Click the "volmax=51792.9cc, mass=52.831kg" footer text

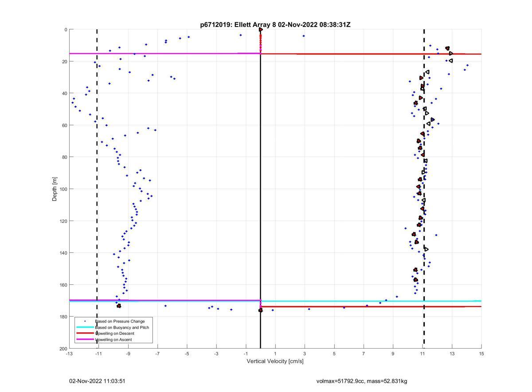click(x=362, y=381)
